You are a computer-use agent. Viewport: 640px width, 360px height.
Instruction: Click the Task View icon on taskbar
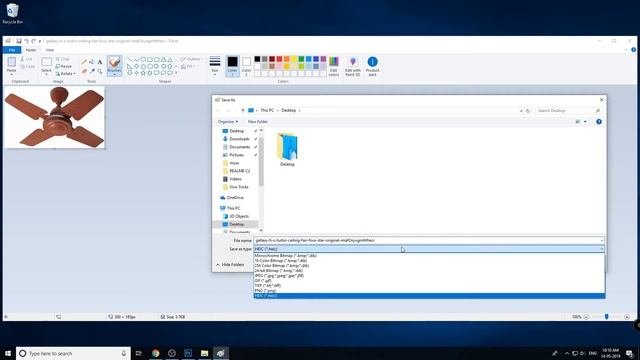(x=139, y=353)
